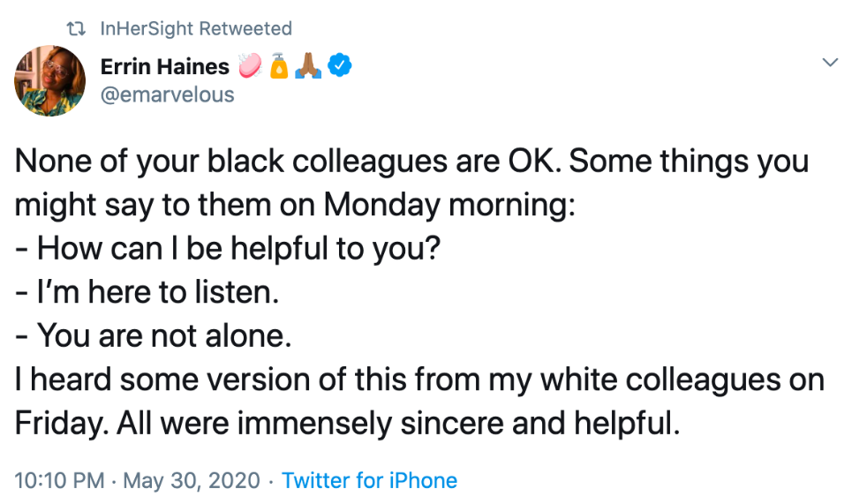The width and height of the screenshot is (852, 504).
Task: Click the folded hands emoji
Action: click(x=308, y=65)
